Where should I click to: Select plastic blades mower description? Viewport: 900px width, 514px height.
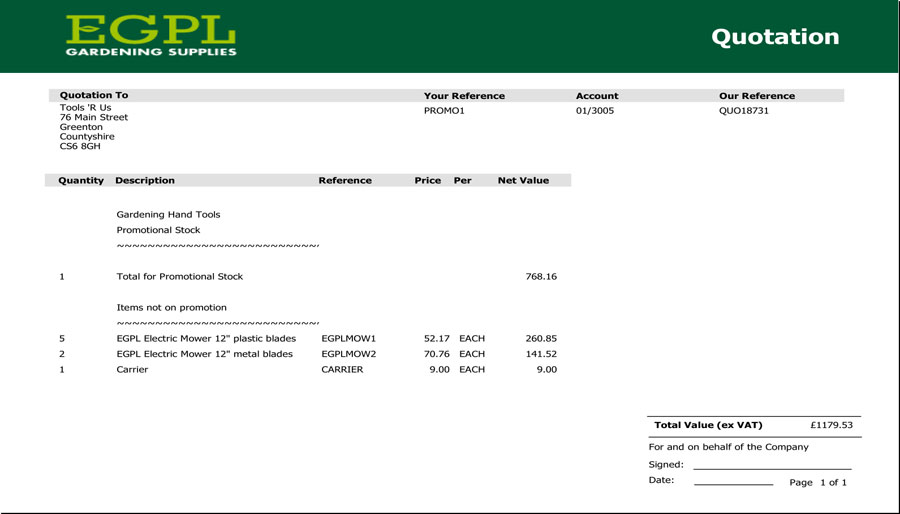[x=206, y=338]
